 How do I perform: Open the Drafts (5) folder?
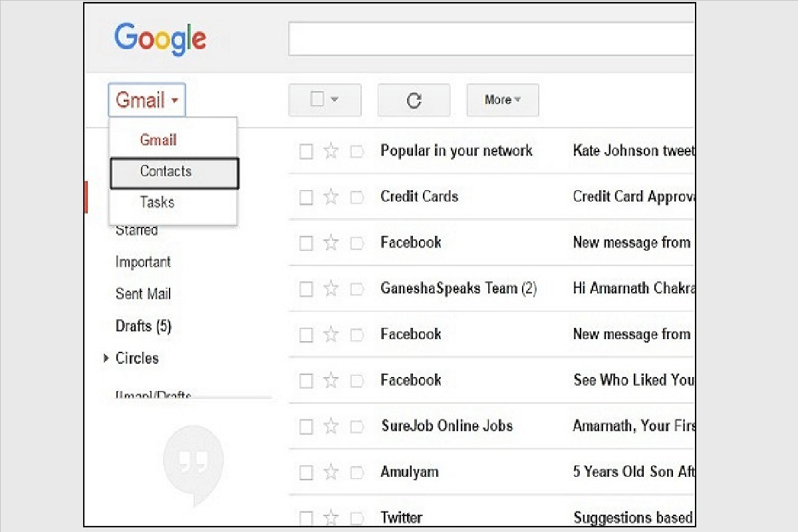tap(144, 326)
